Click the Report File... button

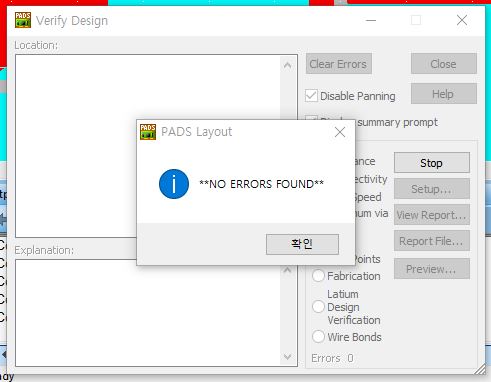point(432,241)
